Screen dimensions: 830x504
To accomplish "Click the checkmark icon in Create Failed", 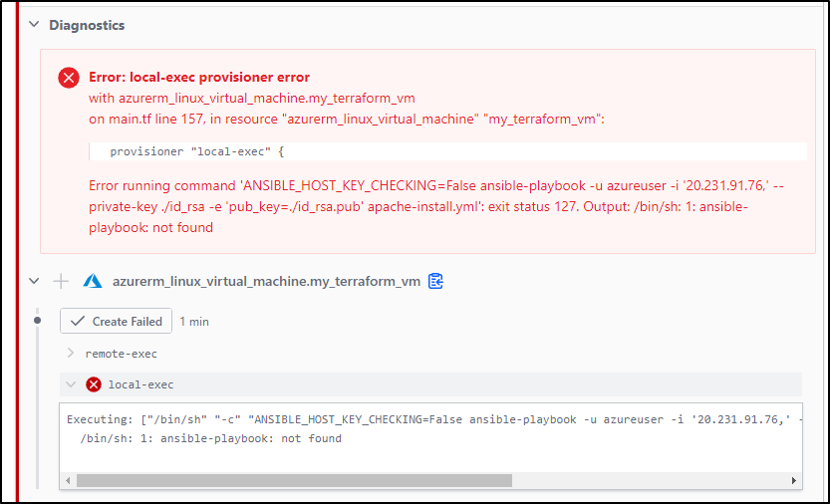I will (79, 322).
